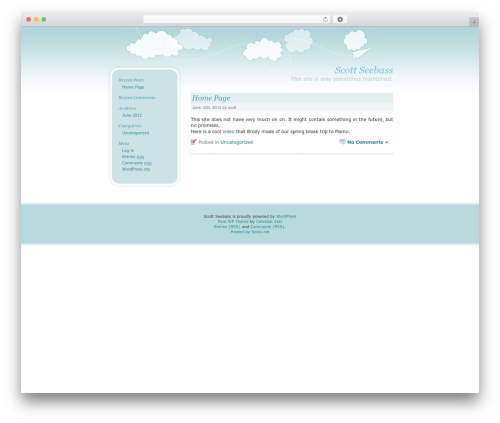Open the Home Page post title
Viewport: 500px width, 423px height.
pos(211,98)
